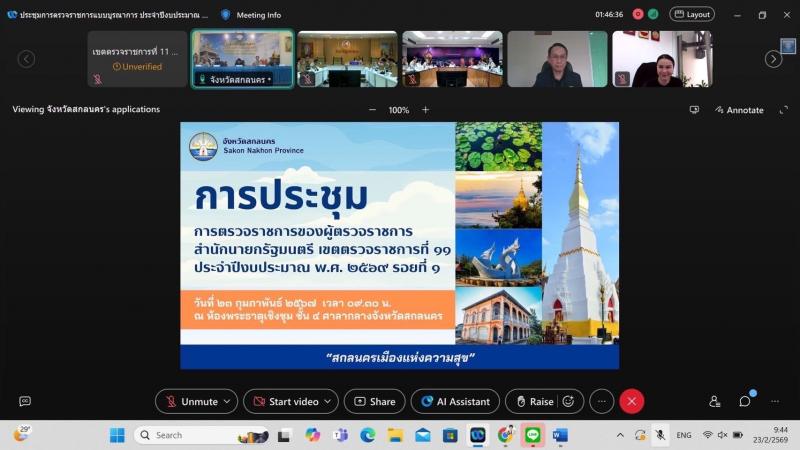Start video camera

(x=286, y=402)
